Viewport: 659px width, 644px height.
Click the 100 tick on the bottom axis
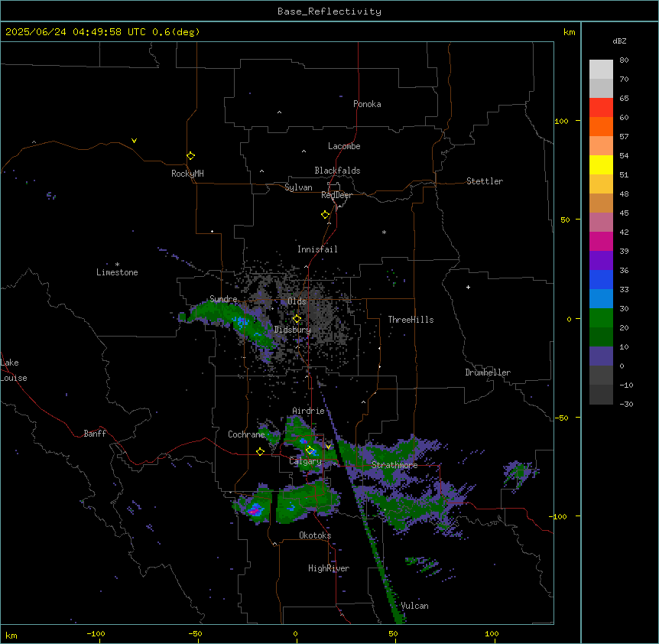tap(492, 633)
